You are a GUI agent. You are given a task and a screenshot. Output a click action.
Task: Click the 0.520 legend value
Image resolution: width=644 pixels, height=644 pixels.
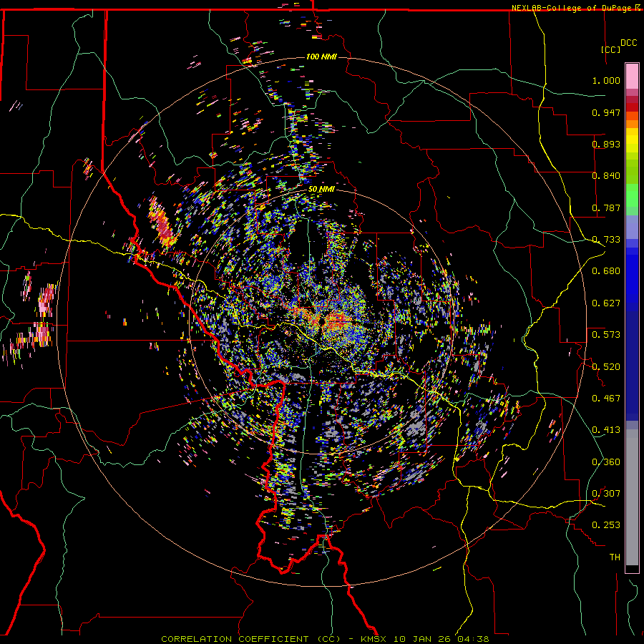606,367
